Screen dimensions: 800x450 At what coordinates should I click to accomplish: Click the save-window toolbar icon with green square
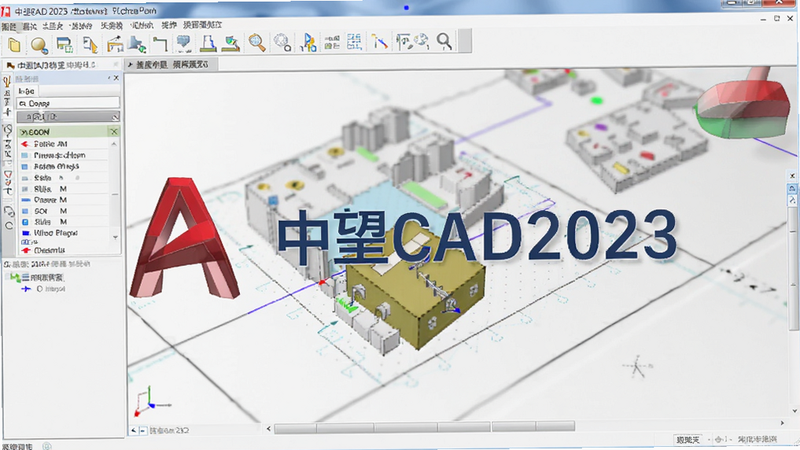pyautogui.click(x=65, y=45)
